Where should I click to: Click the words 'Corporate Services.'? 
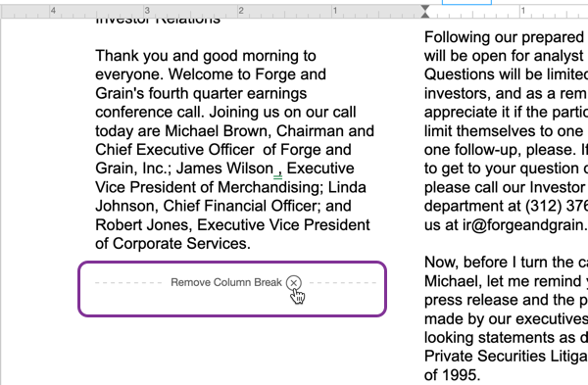[181, 244]
